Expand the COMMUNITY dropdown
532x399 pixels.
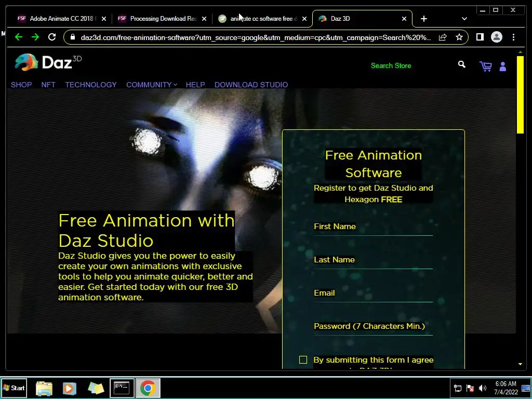tap(152, 85)
